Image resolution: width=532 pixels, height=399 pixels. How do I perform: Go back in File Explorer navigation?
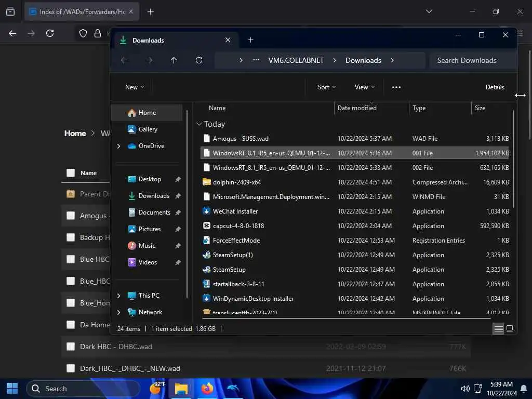point(124,60)
